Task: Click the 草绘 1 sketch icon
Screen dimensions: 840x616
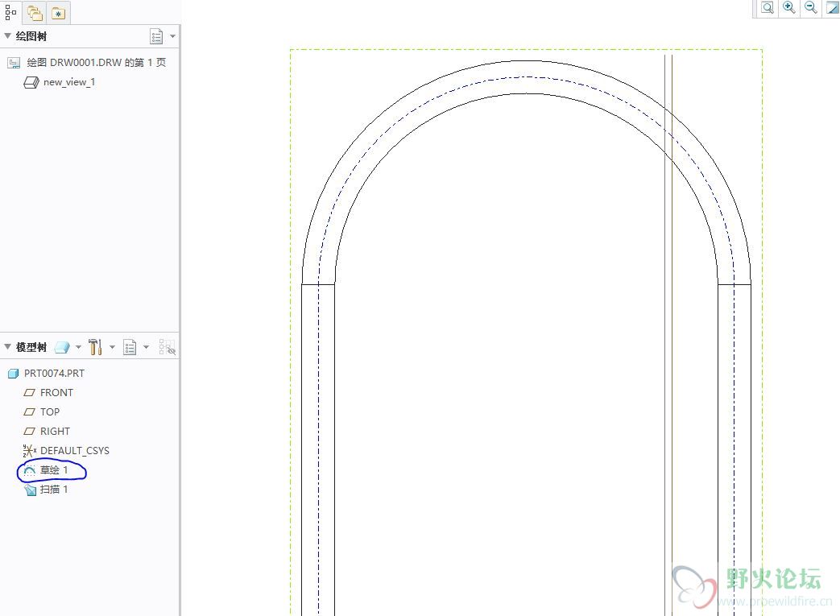Action: click(30, 470)
